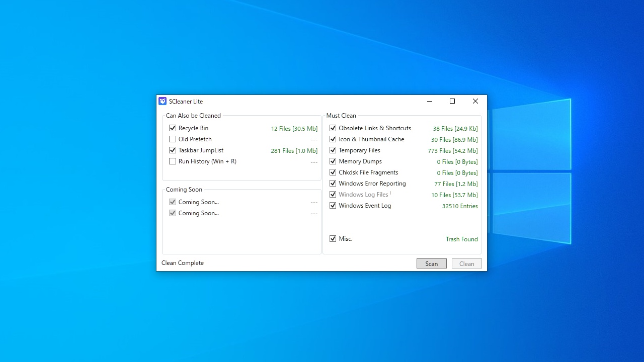Uncheck Windows Error Reporting

333,184
